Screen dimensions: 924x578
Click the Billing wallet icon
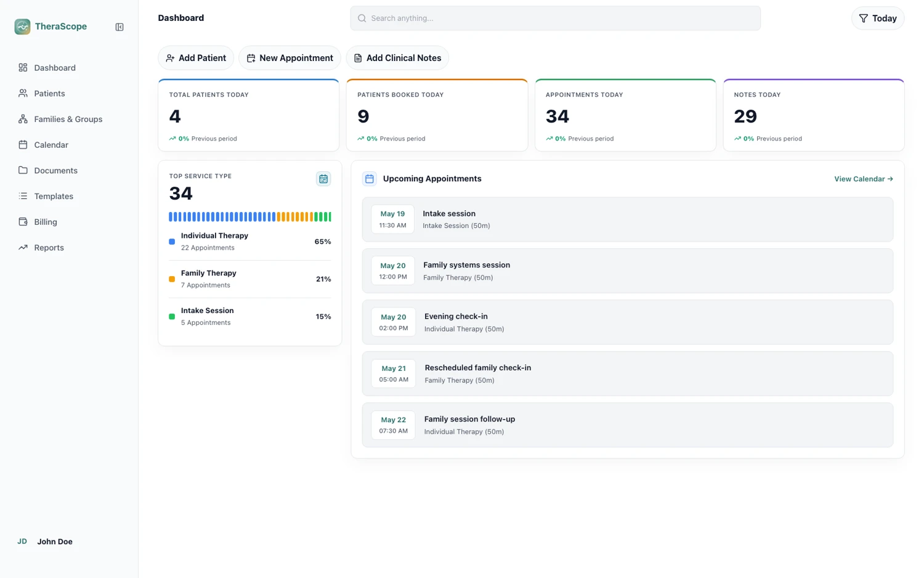(x=23, y=222)
